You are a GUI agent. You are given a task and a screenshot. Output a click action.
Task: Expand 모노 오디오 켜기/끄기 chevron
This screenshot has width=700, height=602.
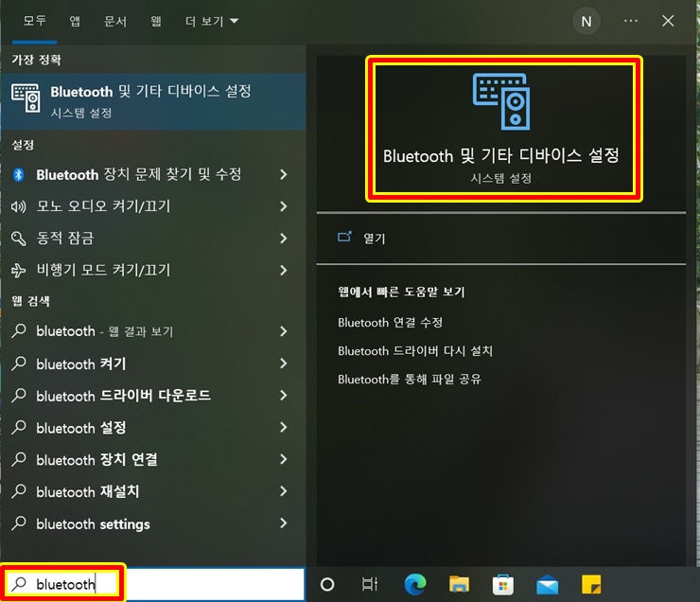[x=283, y=206]
